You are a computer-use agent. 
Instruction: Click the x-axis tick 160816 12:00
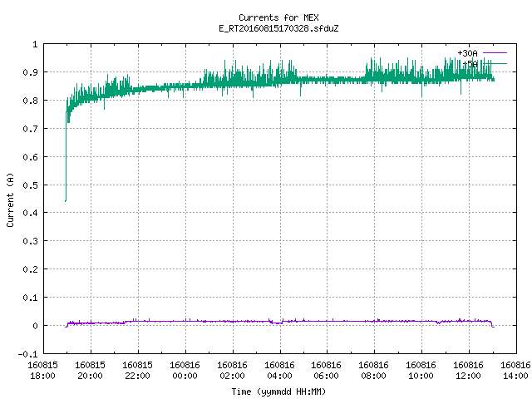point(469,371)
